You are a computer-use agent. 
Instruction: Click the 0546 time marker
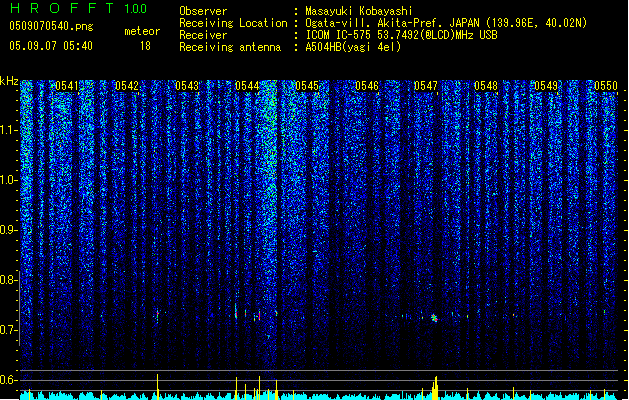[x=367, y=86]
